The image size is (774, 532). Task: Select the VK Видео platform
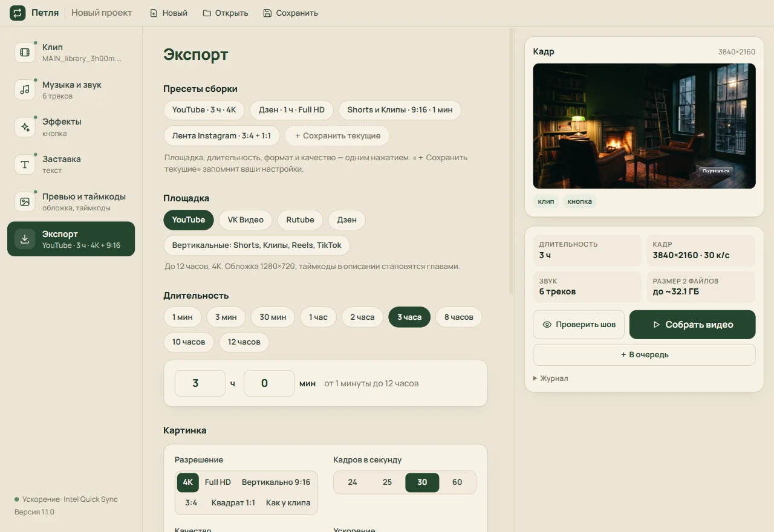pos(246,219)
